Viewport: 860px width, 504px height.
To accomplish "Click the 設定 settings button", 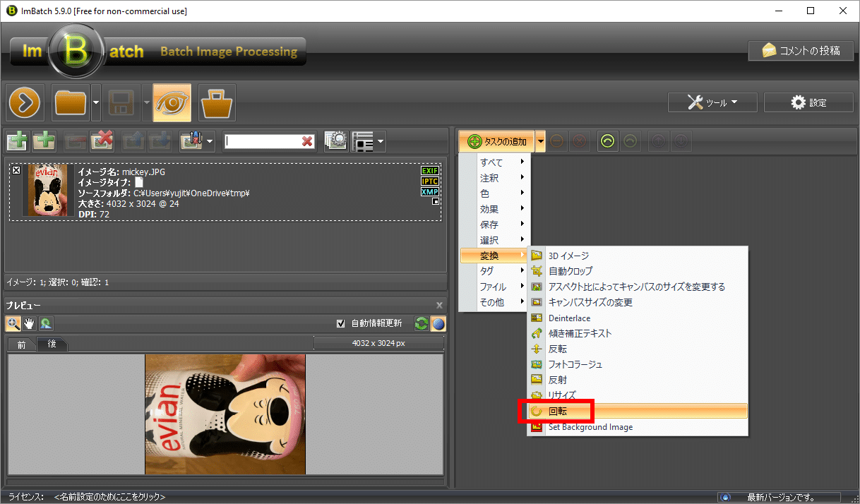I will coord(808,102).
